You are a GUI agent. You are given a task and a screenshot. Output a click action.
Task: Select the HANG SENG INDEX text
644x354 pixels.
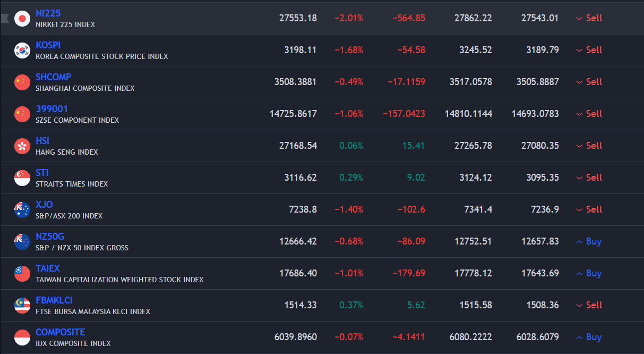67,152
